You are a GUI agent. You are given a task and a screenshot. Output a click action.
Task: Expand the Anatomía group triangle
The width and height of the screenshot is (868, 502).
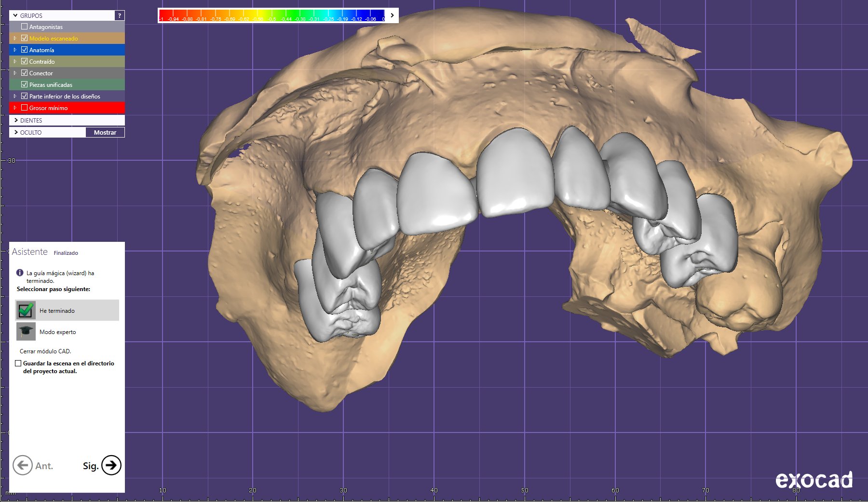click(x=15, y=50)
